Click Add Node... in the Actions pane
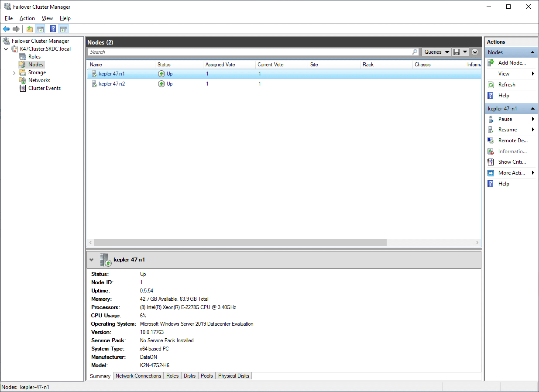Image resolution: width=539 pixels, height=392 pixels. (x=512, y=63)
